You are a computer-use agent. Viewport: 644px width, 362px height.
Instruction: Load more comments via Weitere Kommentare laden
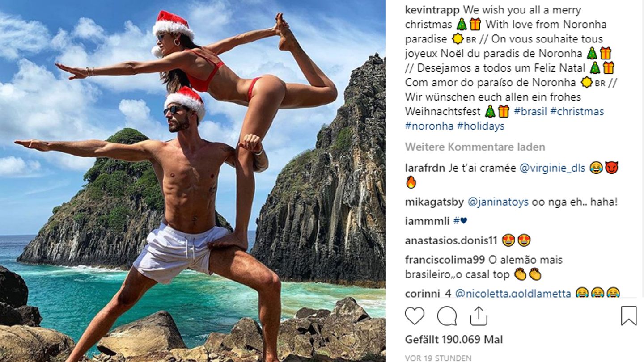475,147
